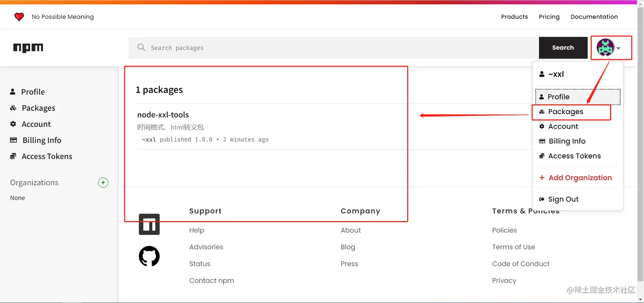Open Pricing in the top navigation
Image resolution: width=644 pixels, height=303 pixels.
tap(549, 17)
